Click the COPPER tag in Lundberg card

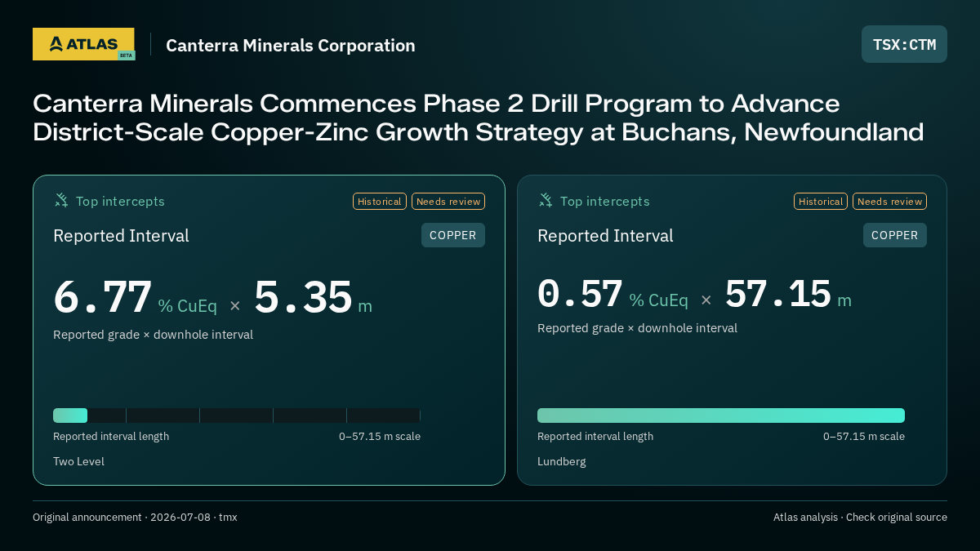coord(895,235)
